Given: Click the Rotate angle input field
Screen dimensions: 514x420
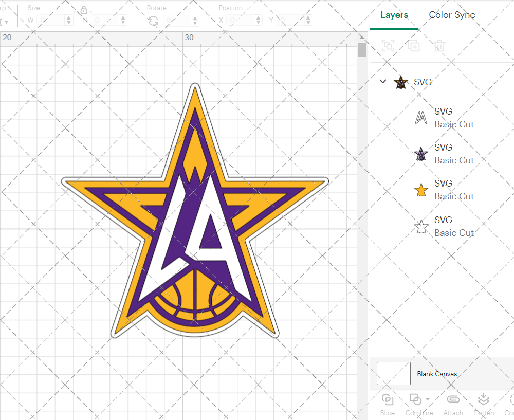Looking at the screenshot, I should coord(177,21).
